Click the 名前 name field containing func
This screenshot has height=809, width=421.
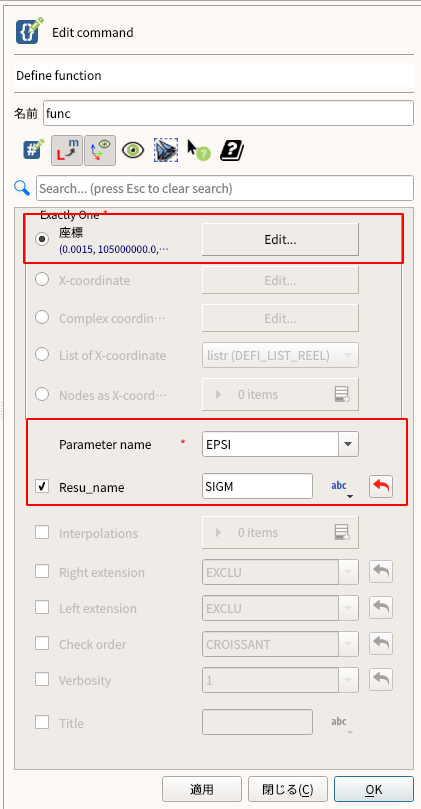tap(228, 113)
